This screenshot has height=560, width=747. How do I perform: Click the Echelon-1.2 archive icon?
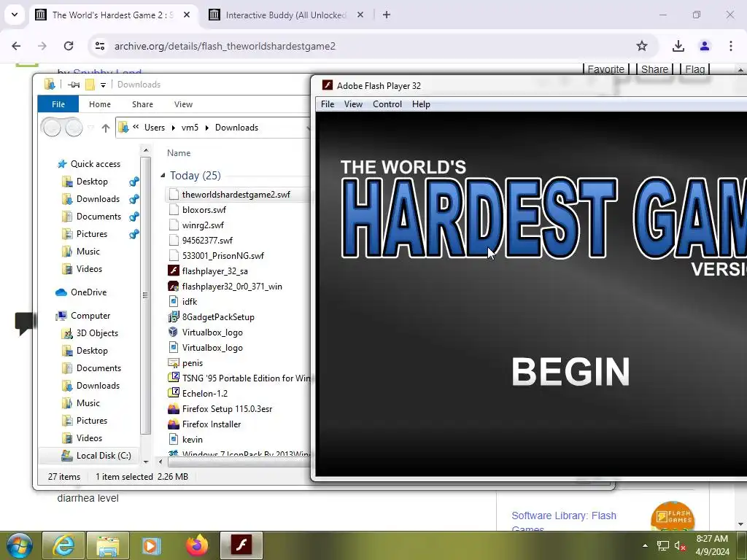click(x=174, y=393)
